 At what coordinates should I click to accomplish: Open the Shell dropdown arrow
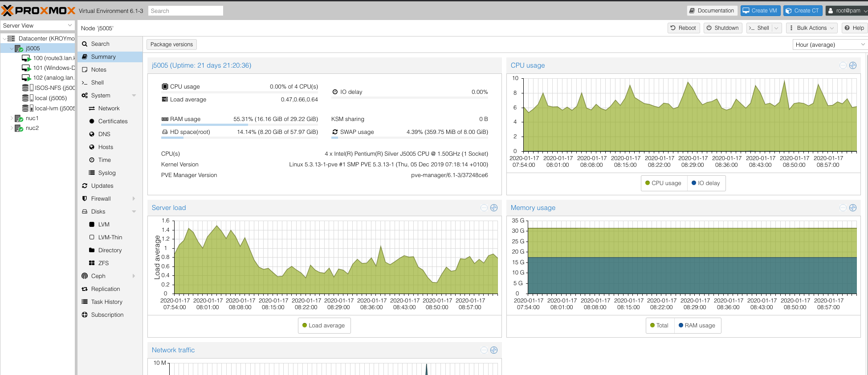tap(776, 28)
